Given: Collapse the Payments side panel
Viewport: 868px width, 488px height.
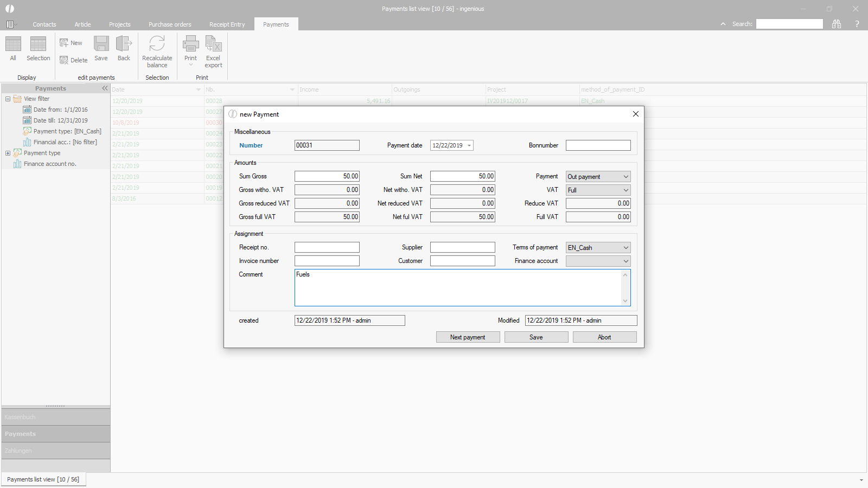Looking at the screenshot, I should pos(105,88).
